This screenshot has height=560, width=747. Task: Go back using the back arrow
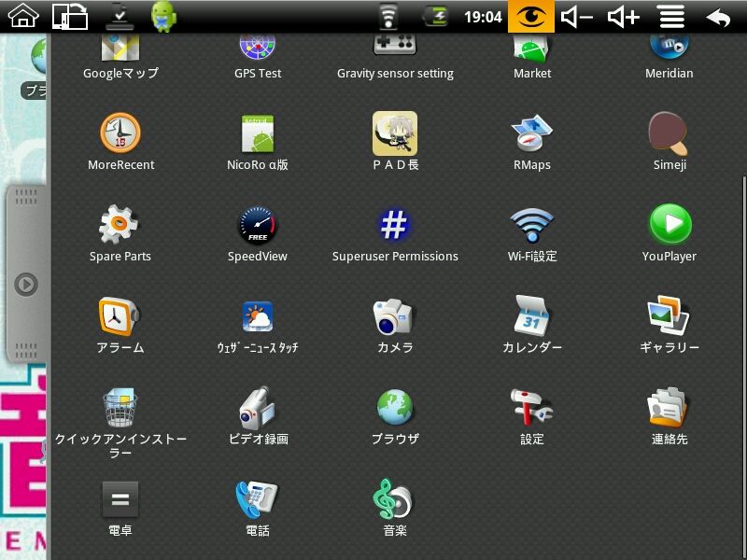point(718,18)
